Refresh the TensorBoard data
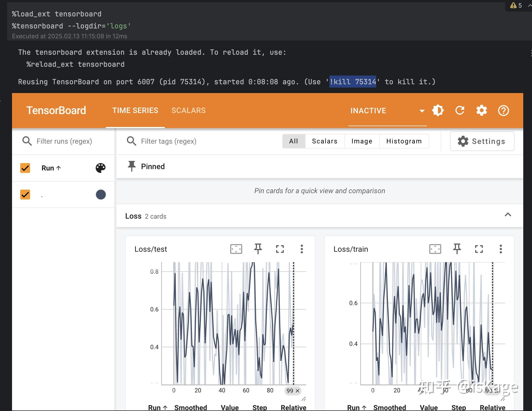The image size is (532, 411). click(460, 110)
